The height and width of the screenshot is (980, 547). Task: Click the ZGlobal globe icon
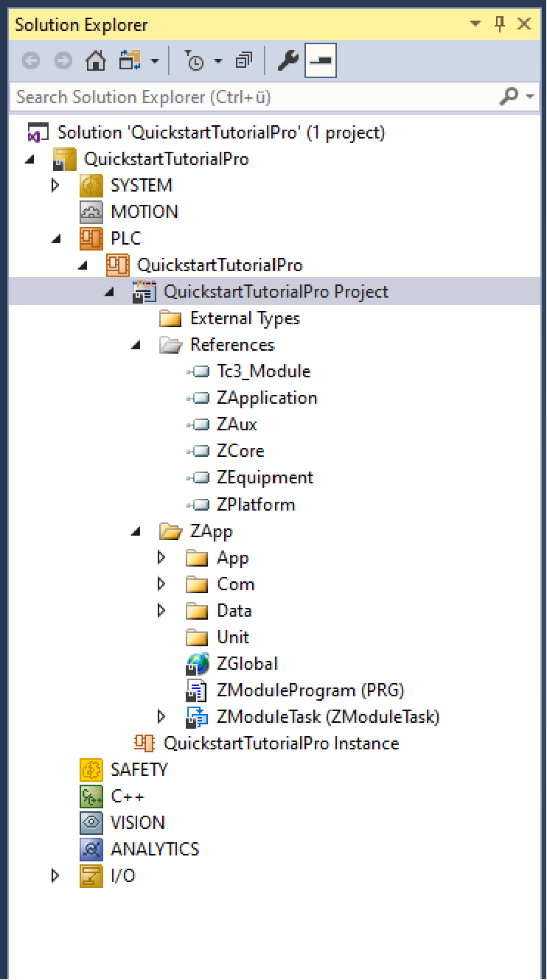pyautogui.click(x=198, y=664)
